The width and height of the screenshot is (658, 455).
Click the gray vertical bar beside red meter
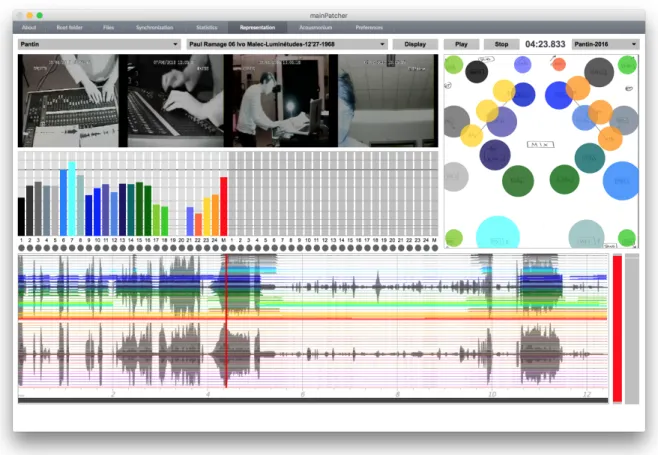[632, 329]
